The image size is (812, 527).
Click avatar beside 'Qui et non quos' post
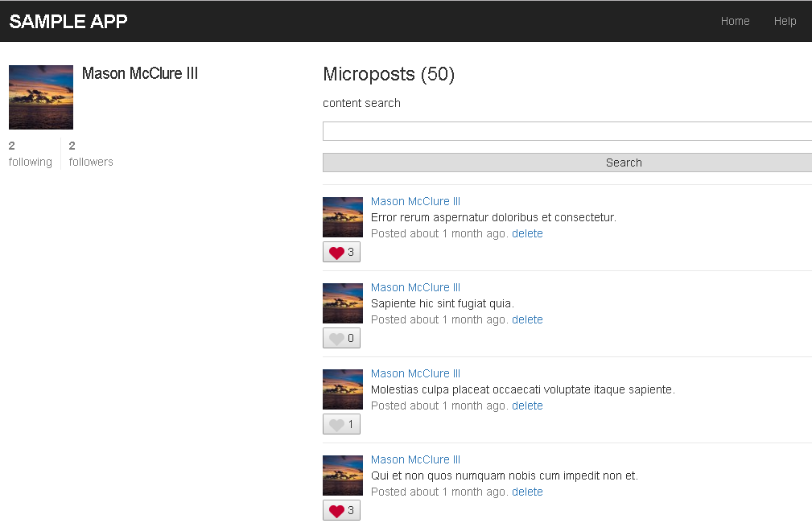pos(343,475)
